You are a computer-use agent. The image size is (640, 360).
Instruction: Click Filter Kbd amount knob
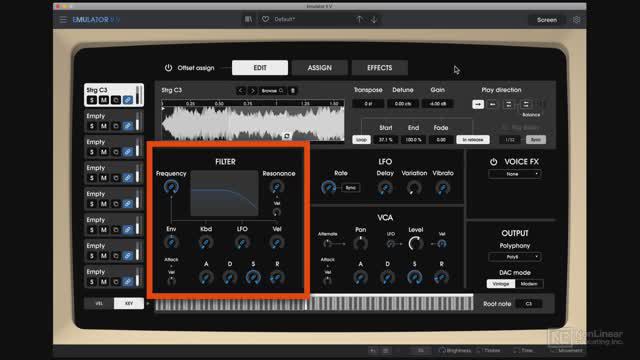pos(206,243)
